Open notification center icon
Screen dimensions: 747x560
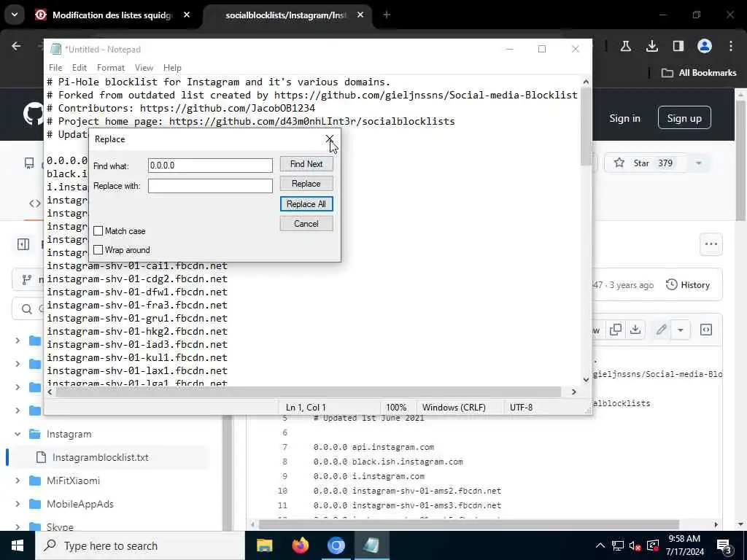(724, 546)
